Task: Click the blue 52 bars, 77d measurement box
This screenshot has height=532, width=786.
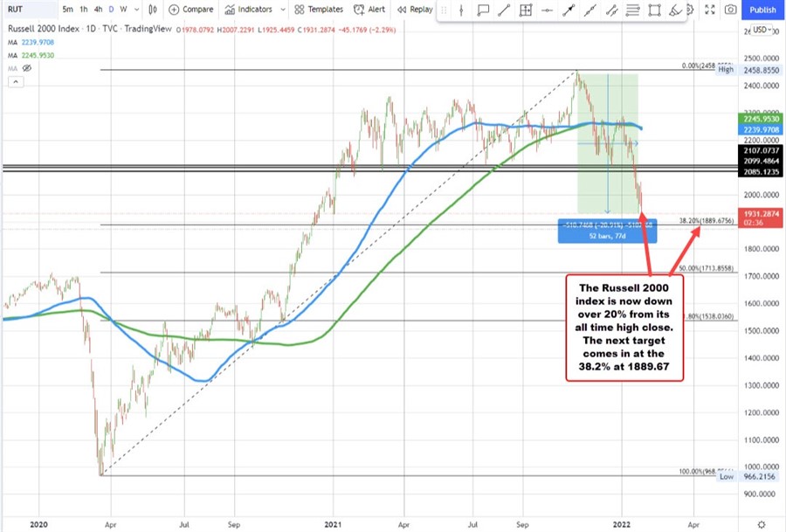Action: click(x=607, y=231)
